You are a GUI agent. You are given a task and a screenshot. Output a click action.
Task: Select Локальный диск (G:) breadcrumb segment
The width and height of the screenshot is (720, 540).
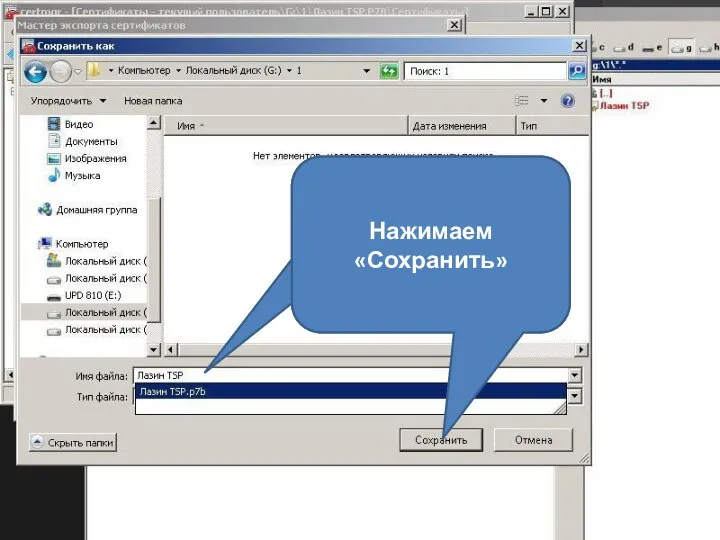point(233,71)
